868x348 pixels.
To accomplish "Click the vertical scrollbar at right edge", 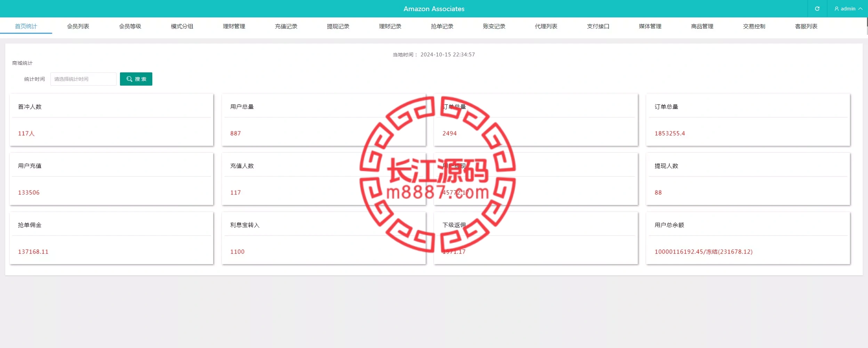I will pyautogui.click(x=867, y=26).
